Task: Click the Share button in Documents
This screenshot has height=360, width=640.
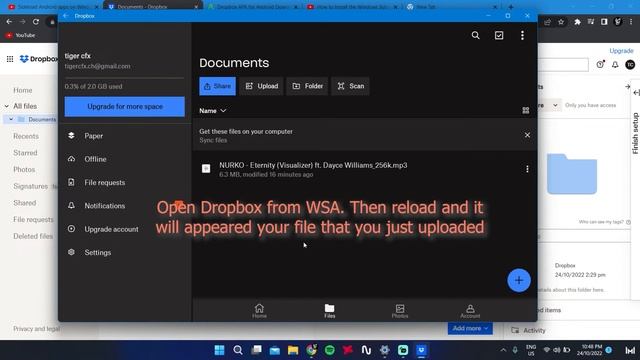Action: [x=218, y=86]
